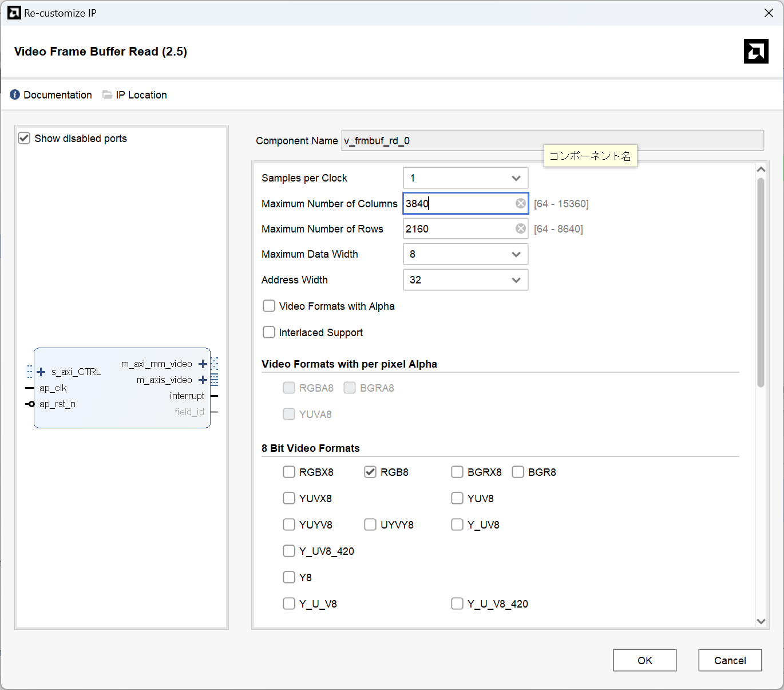
Task: Click the IP Location folder icon
Action: [x=107, y=94]
